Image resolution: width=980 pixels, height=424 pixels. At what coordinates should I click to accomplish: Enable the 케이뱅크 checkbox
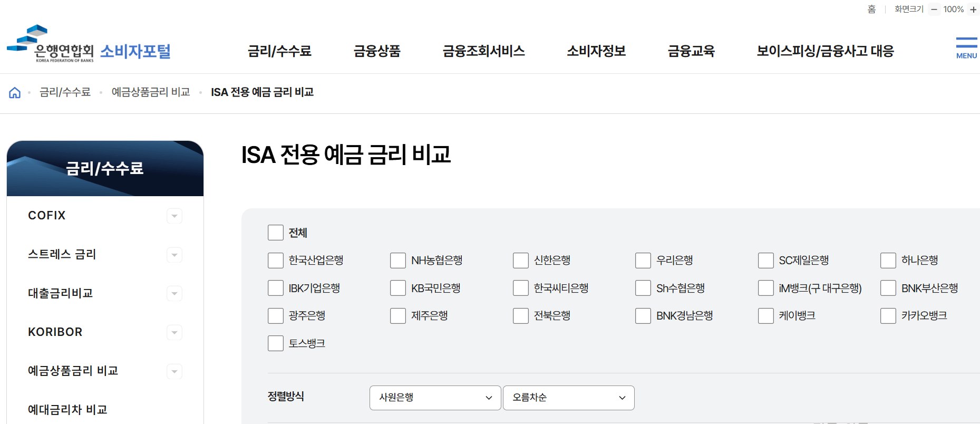(765, 315)
